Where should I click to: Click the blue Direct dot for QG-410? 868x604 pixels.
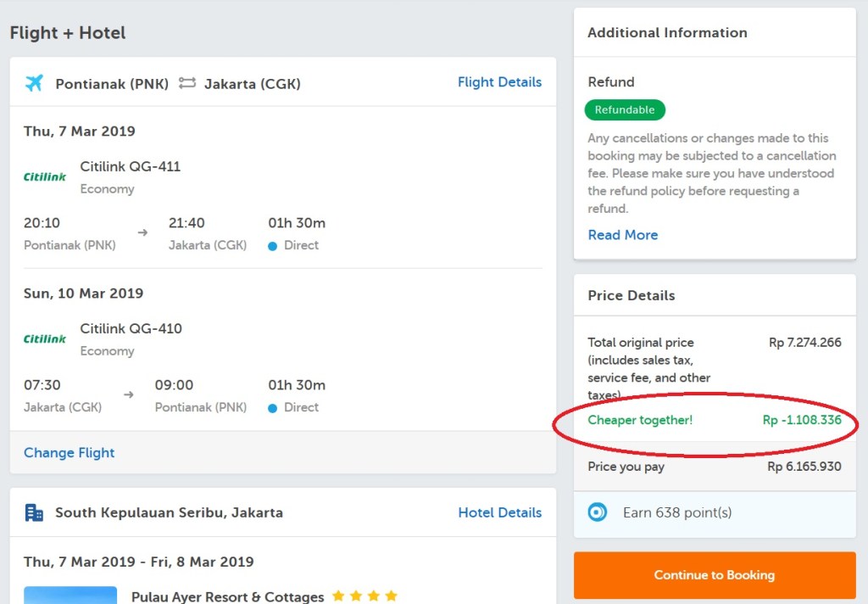pos(273,408)
